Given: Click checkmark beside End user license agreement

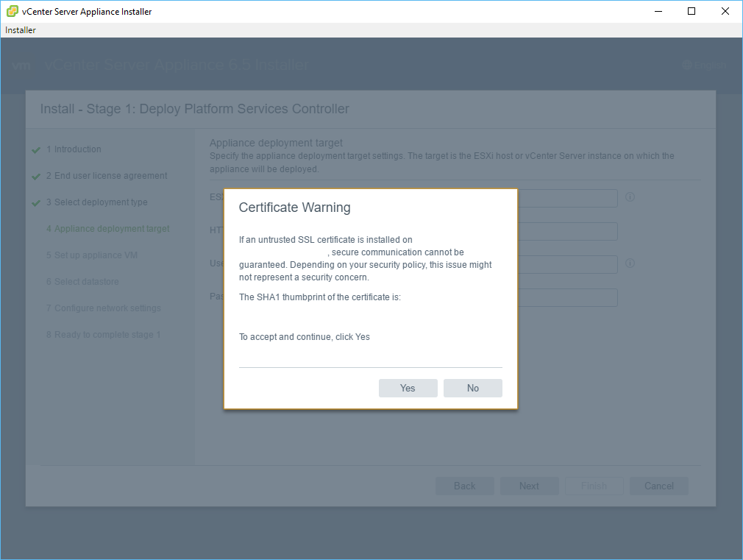Looking at the screenshot, I should coord(36,177).
